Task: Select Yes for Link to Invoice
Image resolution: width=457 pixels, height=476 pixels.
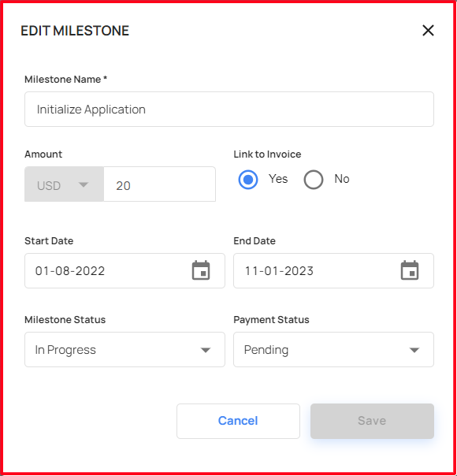Action: pos(248,180)
